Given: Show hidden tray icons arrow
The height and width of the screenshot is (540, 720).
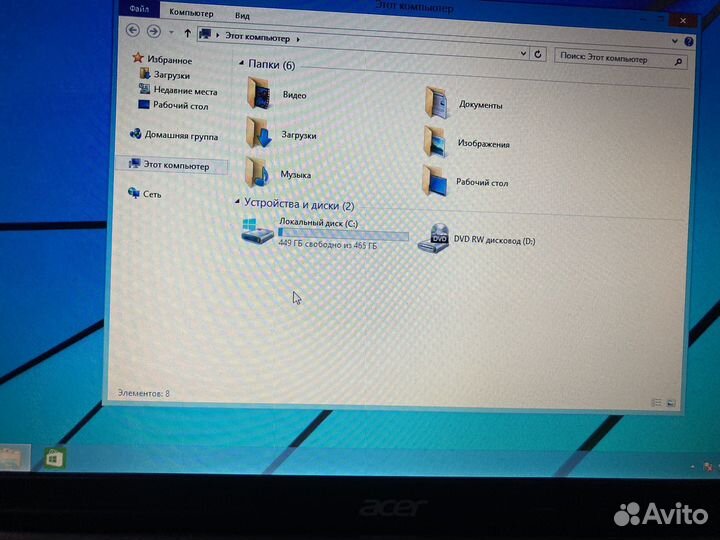Looking at the screenshot, I should point(693,467).
